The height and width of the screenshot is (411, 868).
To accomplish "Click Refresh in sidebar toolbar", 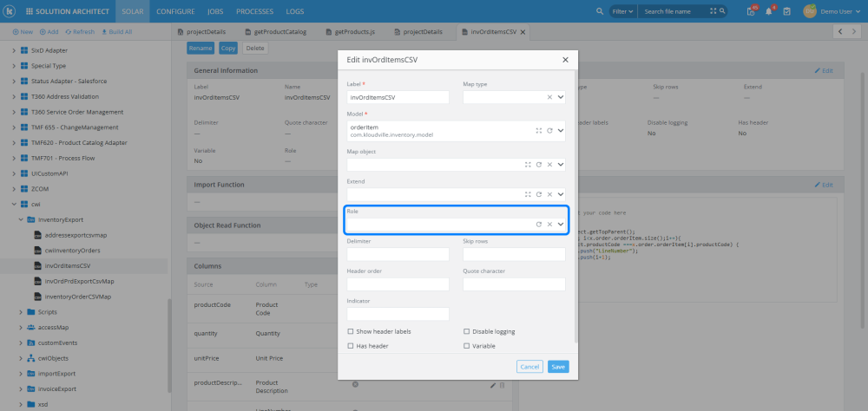I will 80,32.
